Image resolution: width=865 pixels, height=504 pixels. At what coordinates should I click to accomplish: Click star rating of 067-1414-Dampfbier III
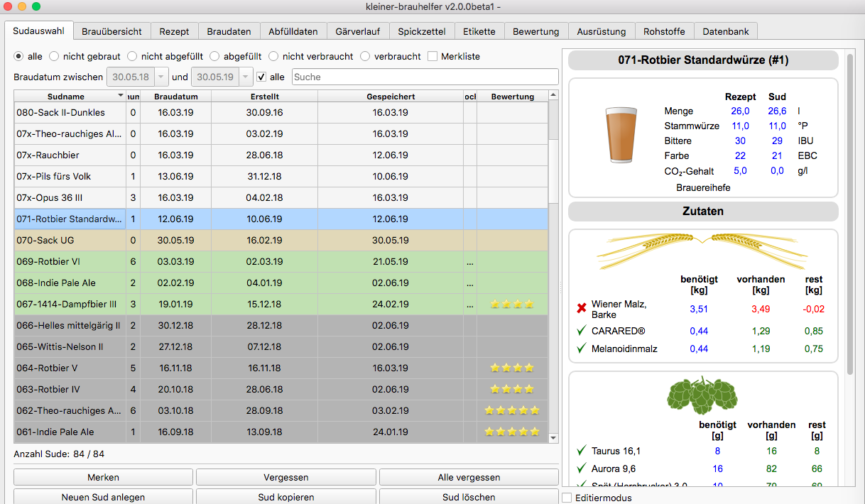click(x=511, y=304)
